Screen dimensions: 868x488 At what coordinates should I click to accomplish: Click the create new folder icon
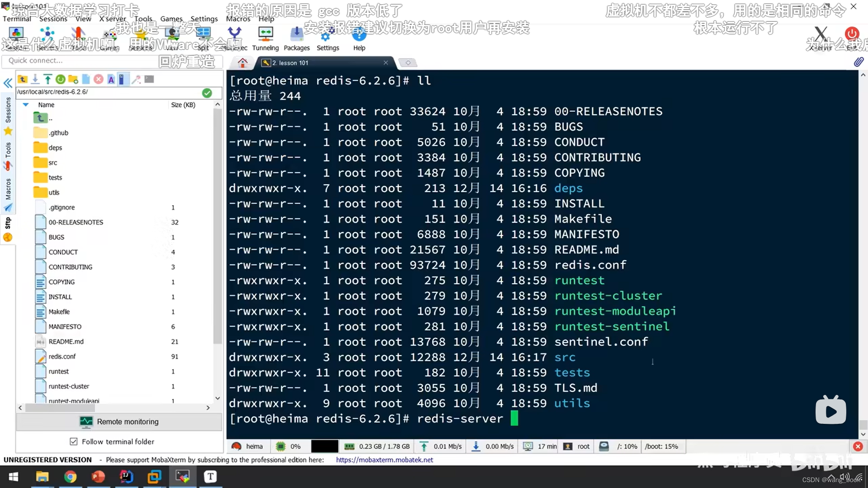coord(73,80)
